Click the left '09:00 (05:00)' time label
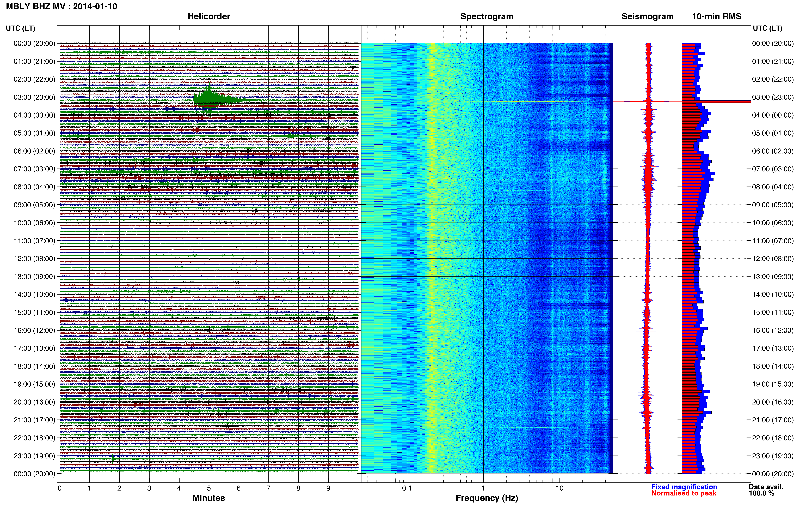 tap(34, 205)
